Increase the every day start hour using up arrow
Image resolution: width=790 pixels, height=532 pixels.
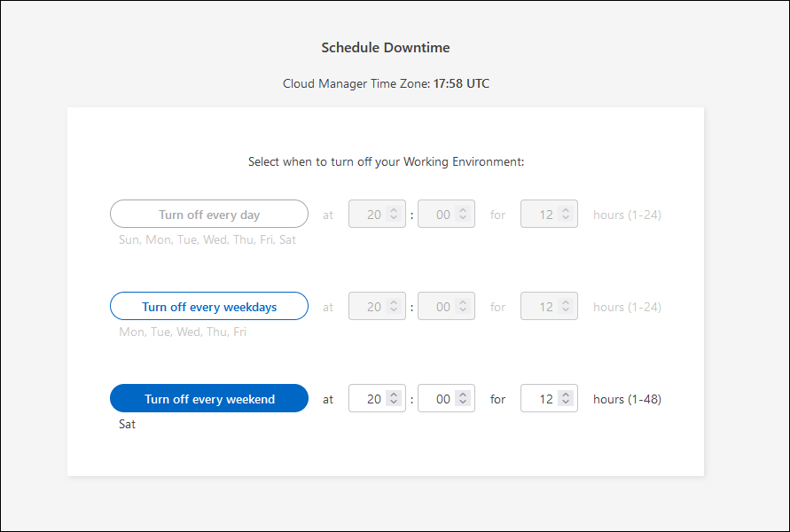tap(393, 210)
